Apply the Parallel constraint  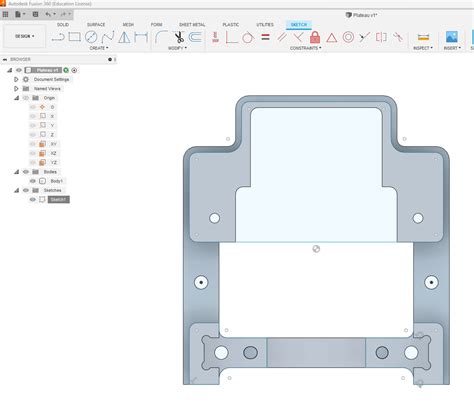(x=282, y=37)
